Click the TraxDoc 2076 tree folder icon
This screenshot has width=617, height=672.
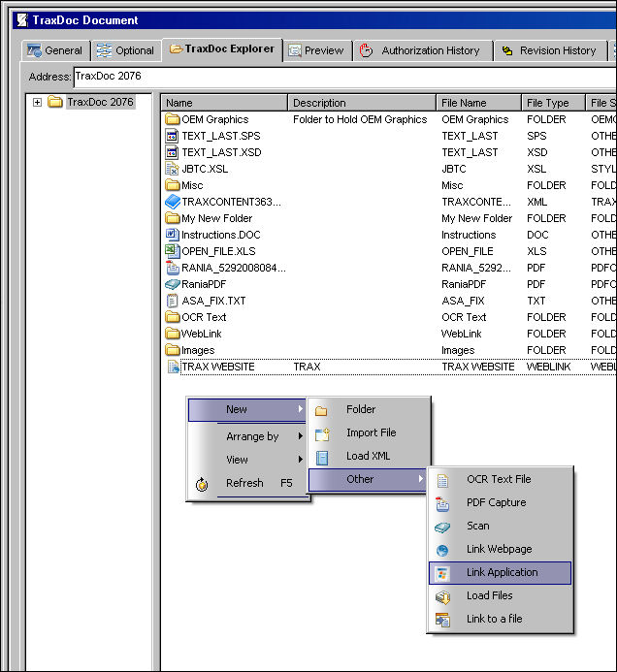55,102
